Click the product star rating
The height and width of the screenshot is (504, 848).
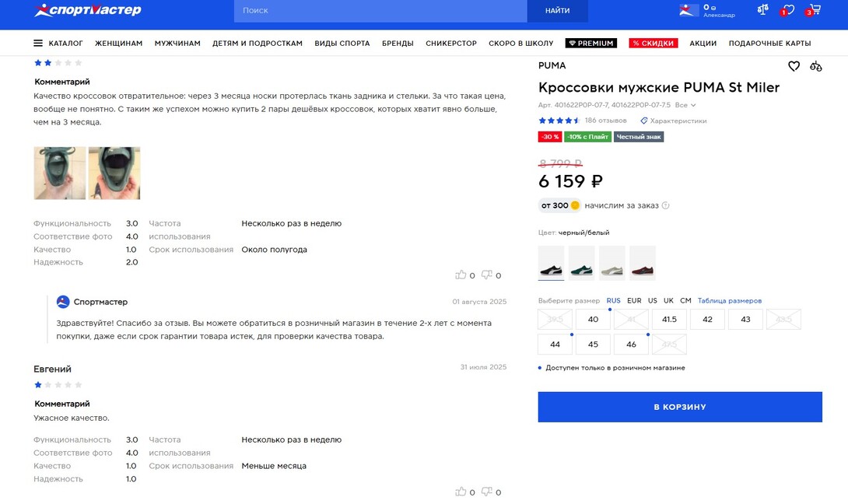559,121
